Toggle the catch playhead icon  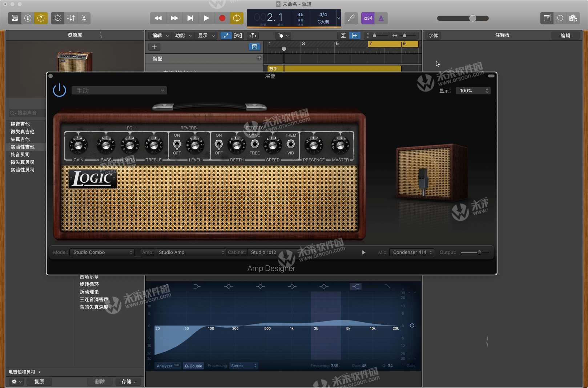tap(253, 36)
